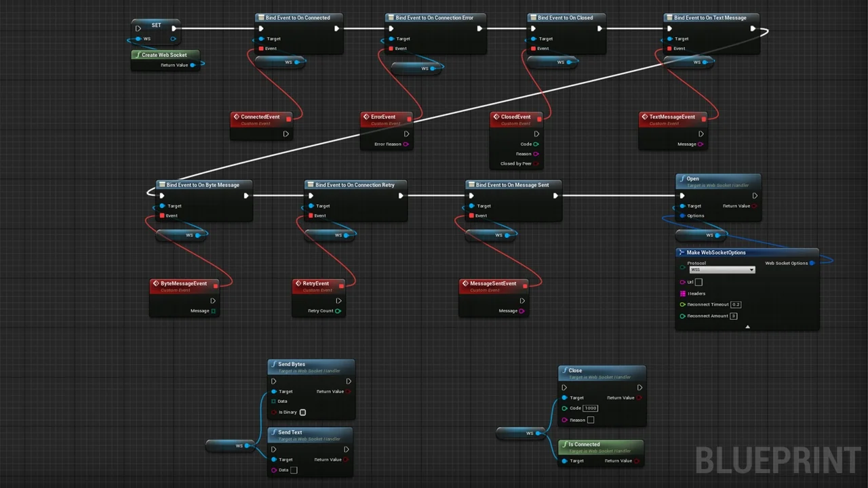Expand the Make WebSocketOptions advanced pins arrow

click(747, 327)
